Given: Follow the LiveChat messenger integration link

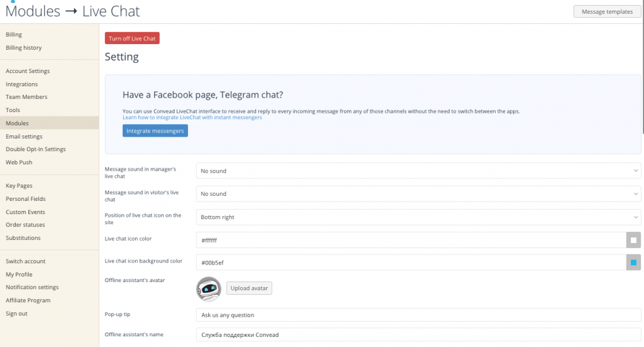Looking at the screenshot, I should coord(192,118).
